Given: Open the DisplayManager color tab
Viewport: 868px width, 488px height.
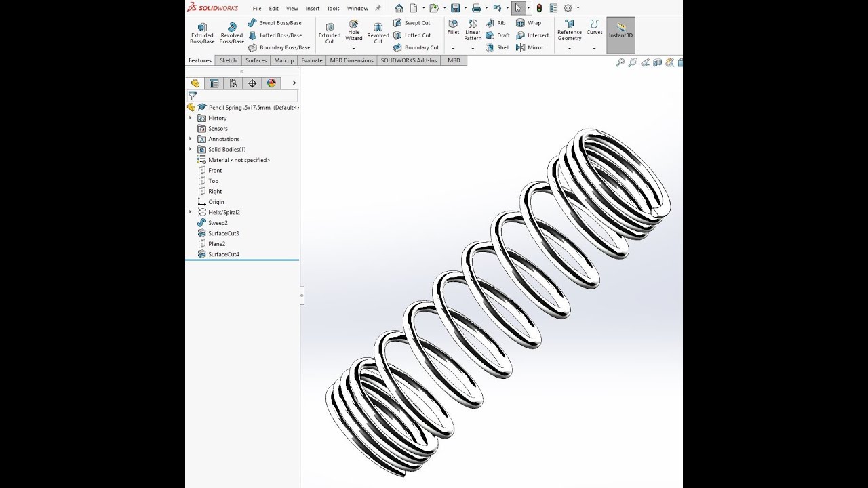Looking at the screenshot, I should coord(271,83).
